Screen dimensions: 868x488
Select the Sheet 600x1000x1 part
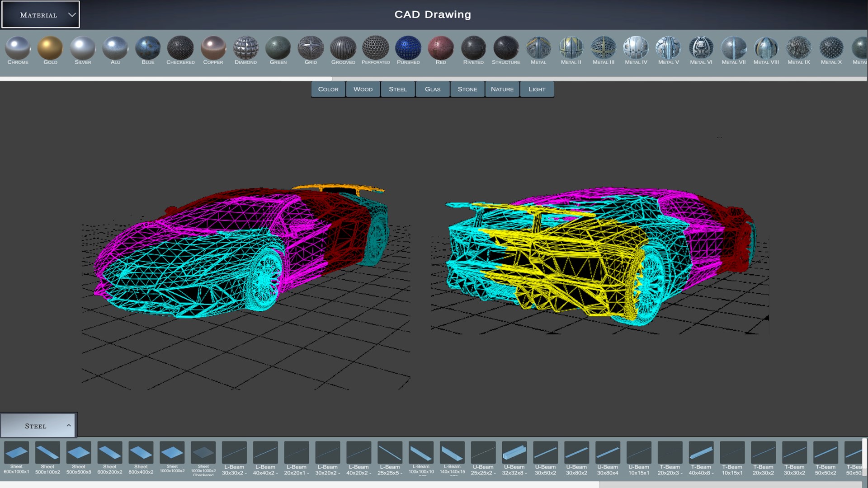pos(16,453)
